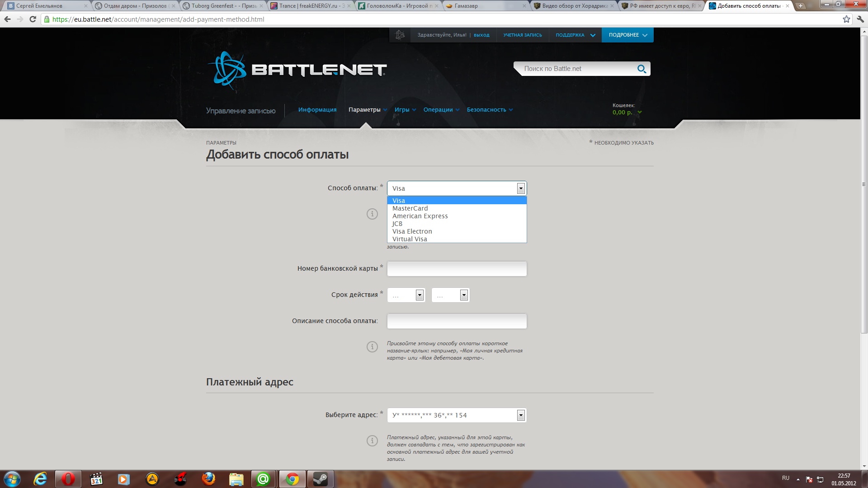Reload the page with refresh icon
Screen dimensions: 868x488
point(33,19)
